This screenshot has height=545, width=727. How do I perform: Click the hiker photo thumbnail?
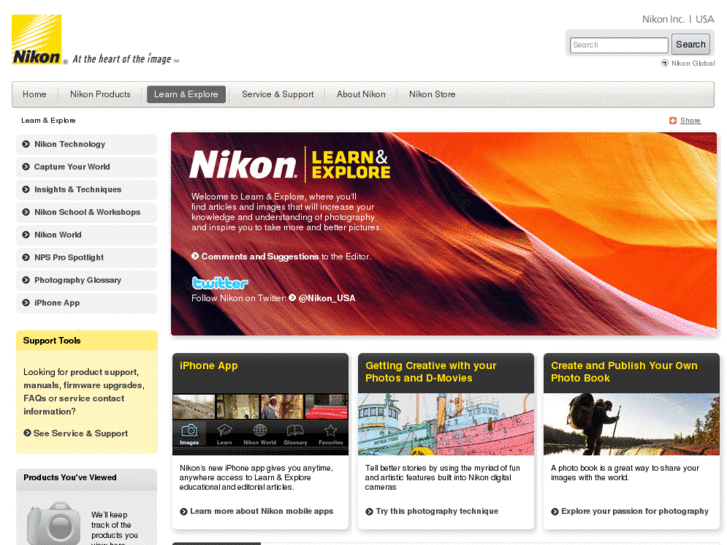[x=631, y=424]
